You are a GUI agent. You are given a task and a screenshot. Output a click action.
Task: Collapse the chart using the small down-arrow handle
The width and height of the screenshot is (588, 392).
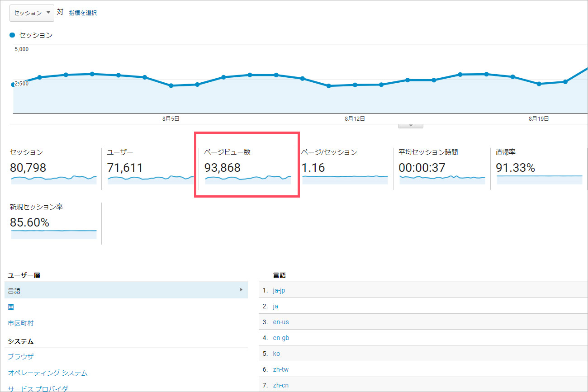tap(410, 125)
